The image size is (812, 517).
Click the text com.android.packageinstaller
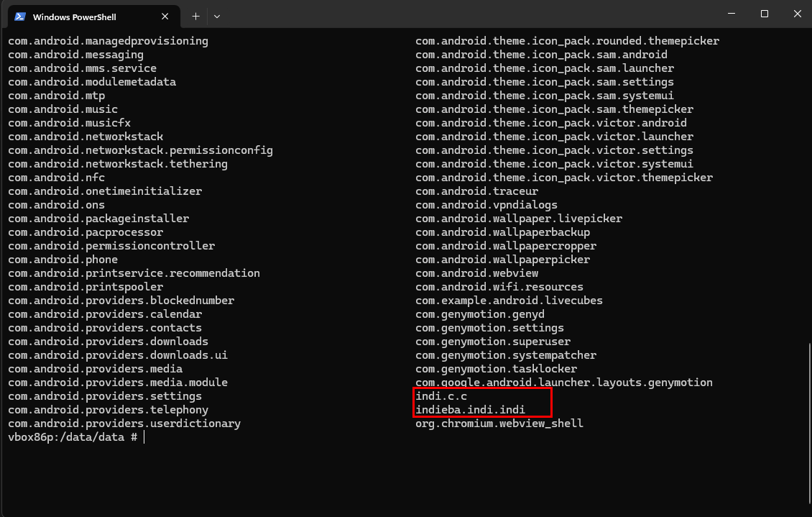pos(98,219)
